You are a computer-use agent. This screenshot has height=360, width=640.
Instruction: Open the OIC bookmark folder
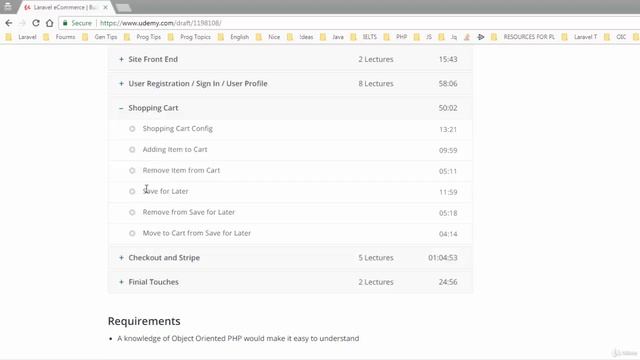(616, 37)
